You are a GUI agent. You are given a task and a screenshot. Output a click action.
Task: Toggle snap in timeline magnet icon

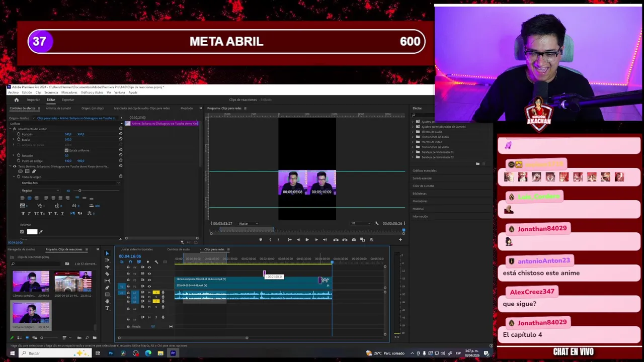coord(130,262)
